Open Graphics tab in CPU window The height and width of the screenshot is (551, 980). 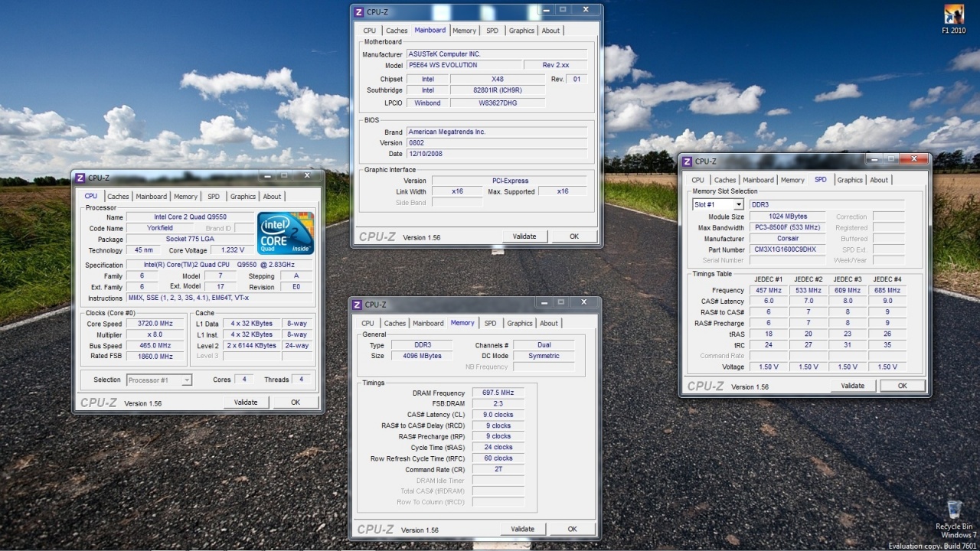coord(243,197)
